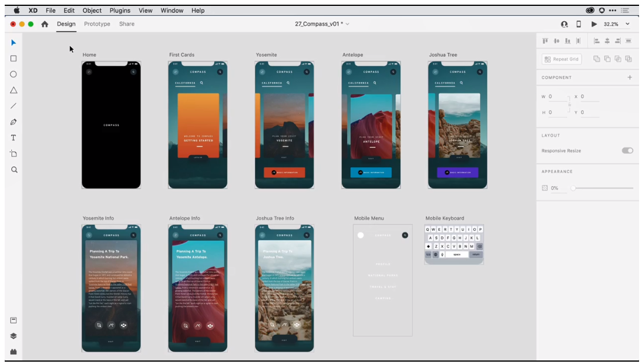Open the Help menu
Screen dimensions: 642x364
198,11
